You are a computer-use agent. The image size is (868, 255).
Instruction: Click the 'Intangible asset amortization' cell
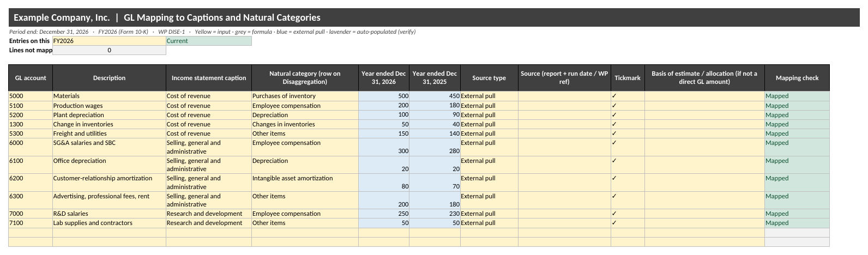pos(305,183)
